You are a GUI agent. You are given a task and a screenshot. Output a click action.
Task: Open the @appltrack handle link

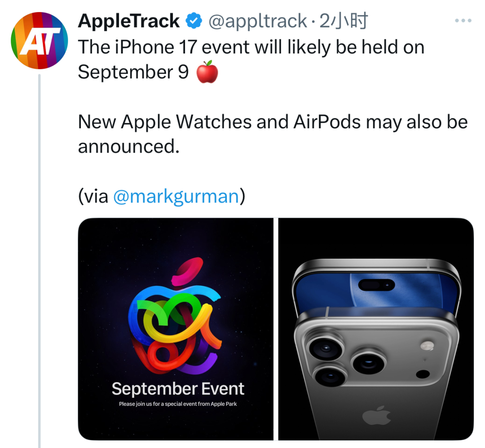point(258,21)
